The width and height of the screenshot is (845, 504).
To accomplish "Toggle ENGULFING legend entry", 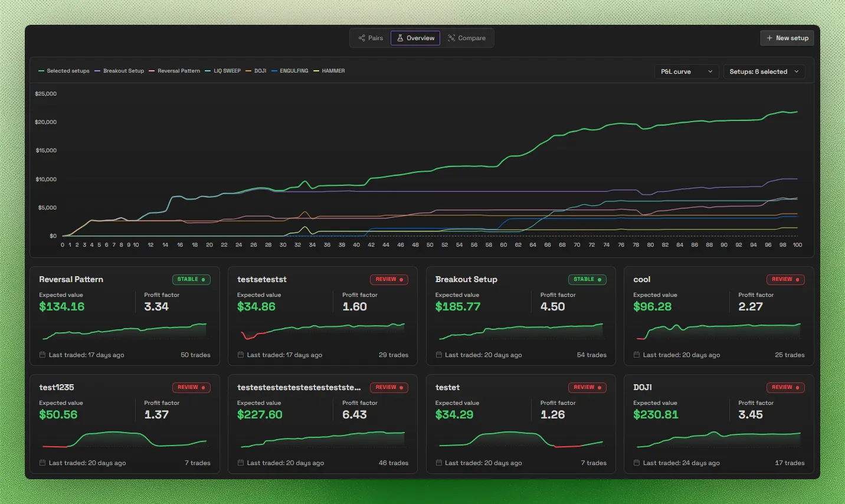I will 290,71.
